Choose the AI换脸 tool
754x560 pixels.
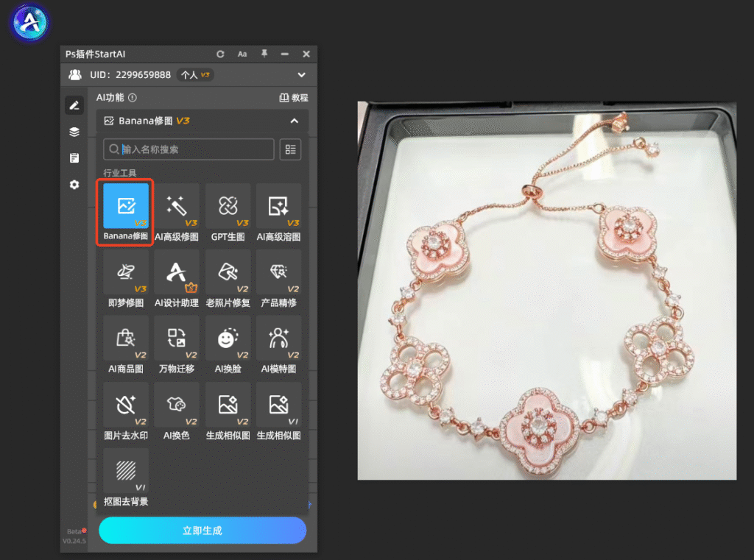(x=228, y=344)
